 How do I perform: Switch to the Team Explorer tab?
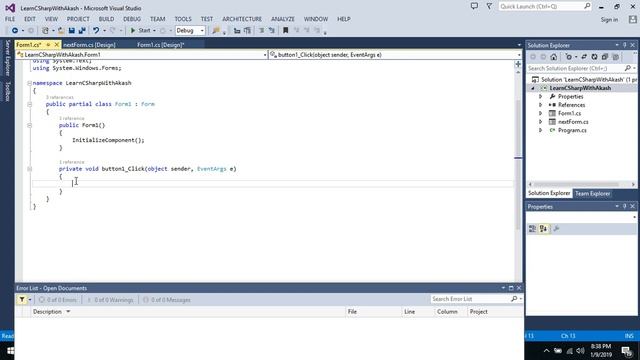tap(592, 193)
